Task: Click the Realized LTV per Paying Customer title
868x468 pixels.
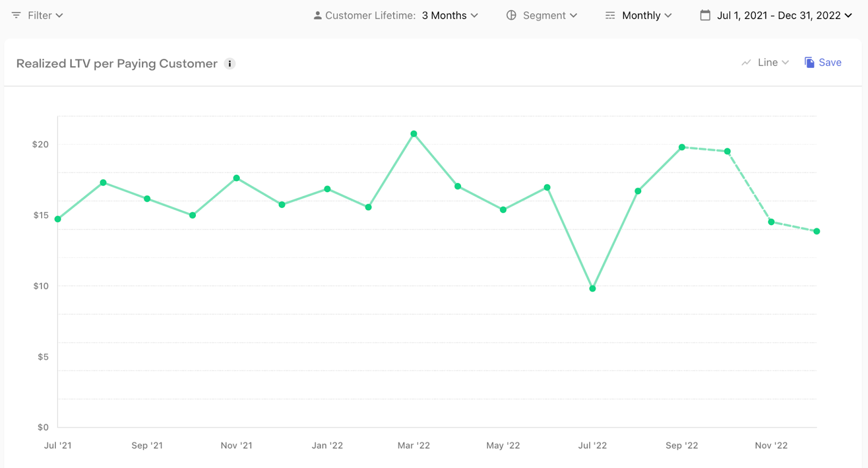Action: [117, 64]
